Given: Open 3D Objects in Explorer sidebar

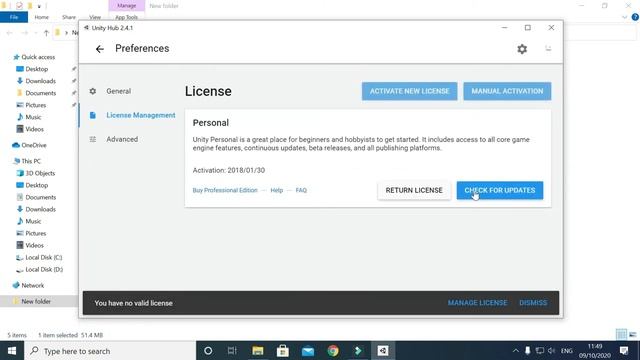Looking at the screenshot, I should pyautogui.click(x=40, y=173).
